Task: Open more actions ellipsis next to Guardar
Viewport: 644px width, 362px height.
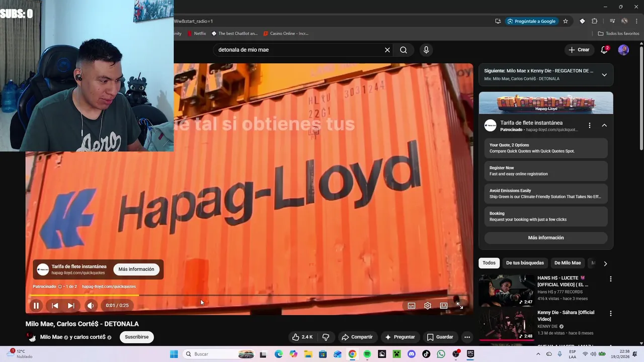Action: pos(467,337)
